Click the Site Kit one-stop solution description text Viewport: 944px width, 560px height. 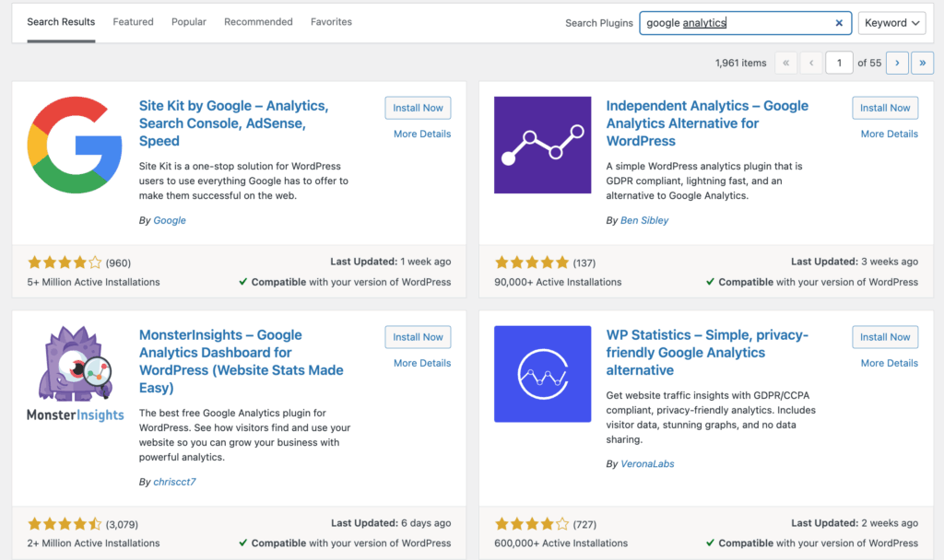[x=243, y=181]
